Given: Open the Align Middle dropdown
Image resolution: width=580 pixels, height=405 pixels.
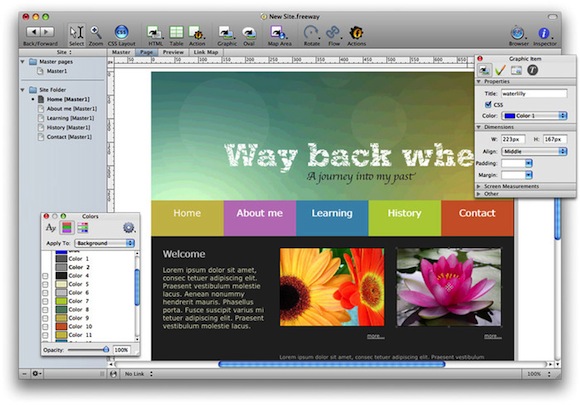Looking at the screenshot, I should click(534, 151).
